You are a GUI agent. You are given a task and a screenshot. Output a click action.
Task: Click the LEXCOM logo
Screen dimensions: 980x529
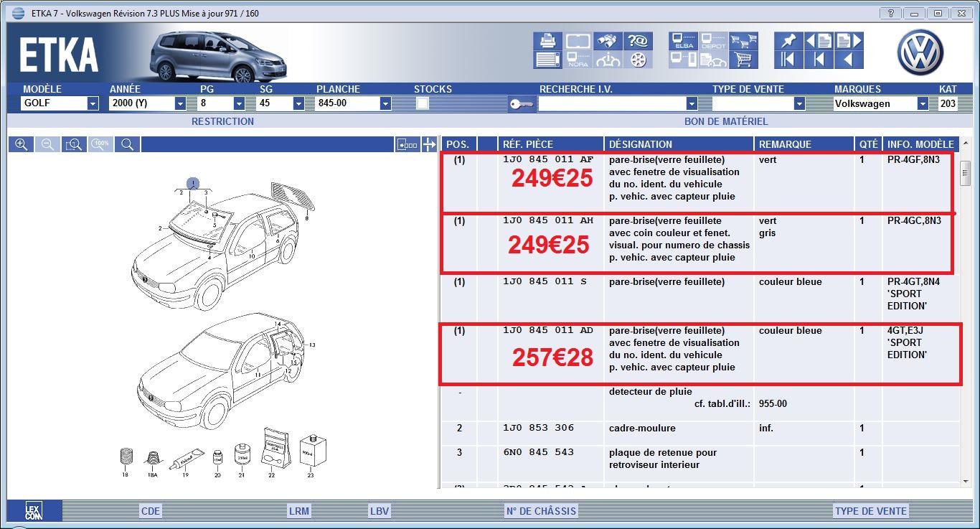click(34, 511)
